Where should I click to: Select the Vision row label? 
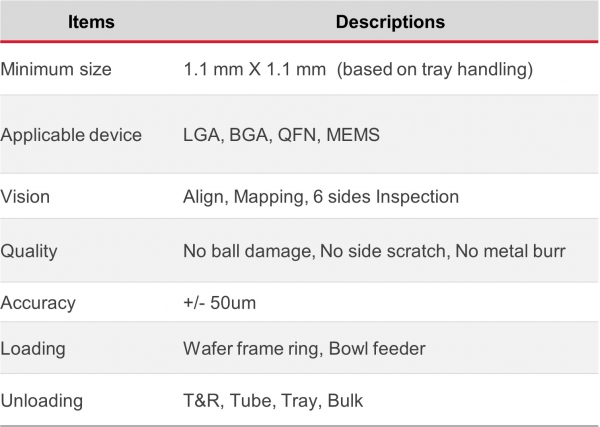tap(25, 197)
